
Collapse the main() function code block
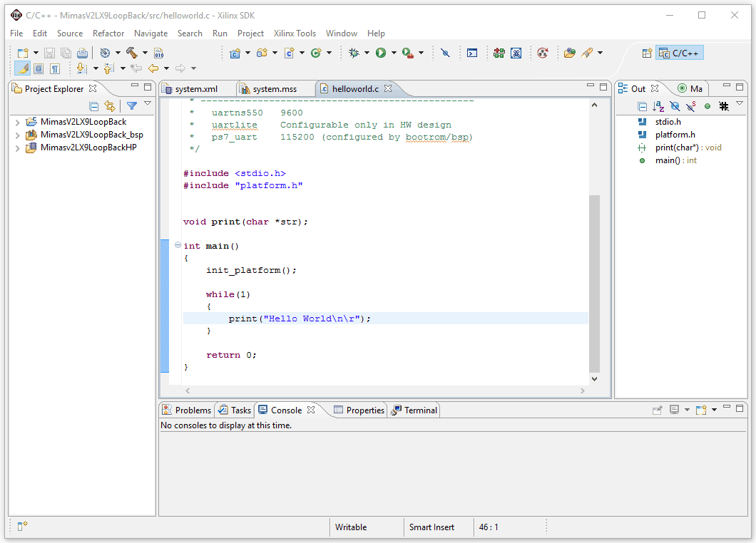(x=177, y=245)
